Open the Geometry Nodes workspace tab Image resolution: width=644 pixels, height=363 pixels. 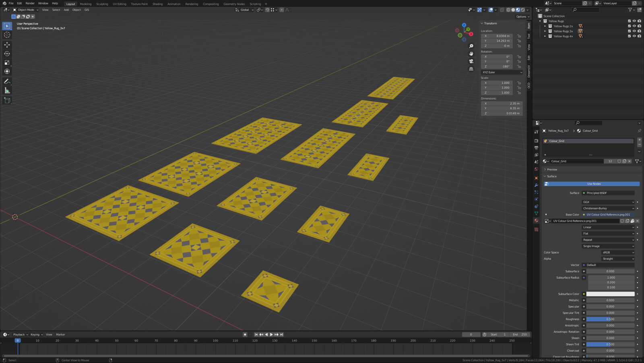click(x=234, y=4)
